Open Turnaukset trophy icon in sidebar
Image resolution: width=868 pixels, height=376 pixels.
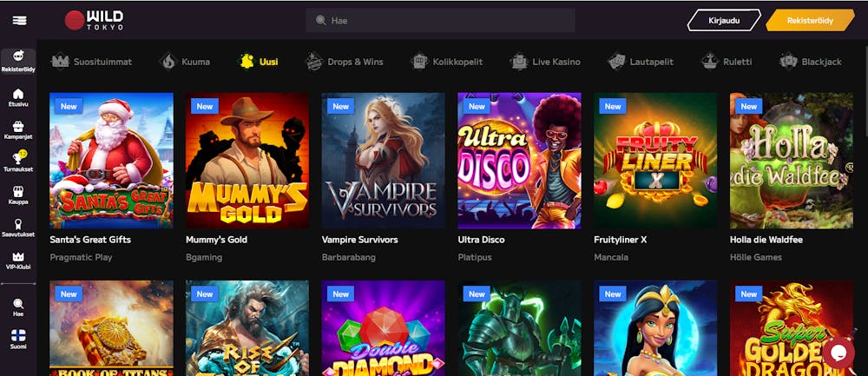click(18, 158)
